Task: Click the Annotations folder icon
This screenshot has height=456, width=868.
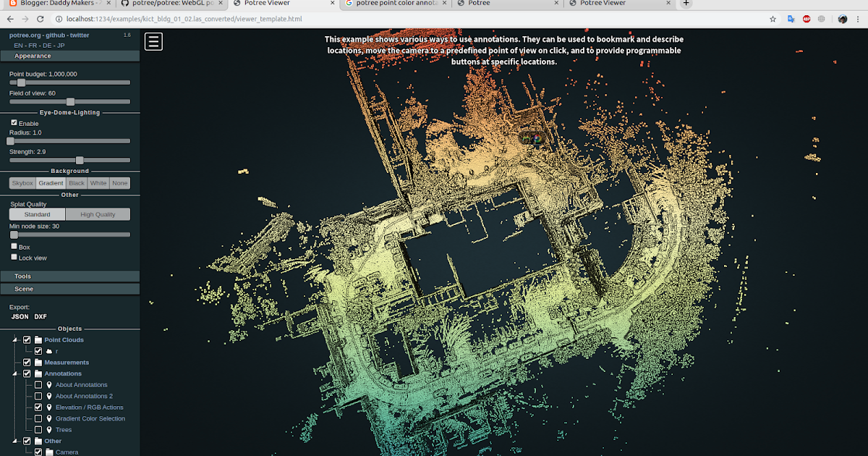Action: pos(38,373)
